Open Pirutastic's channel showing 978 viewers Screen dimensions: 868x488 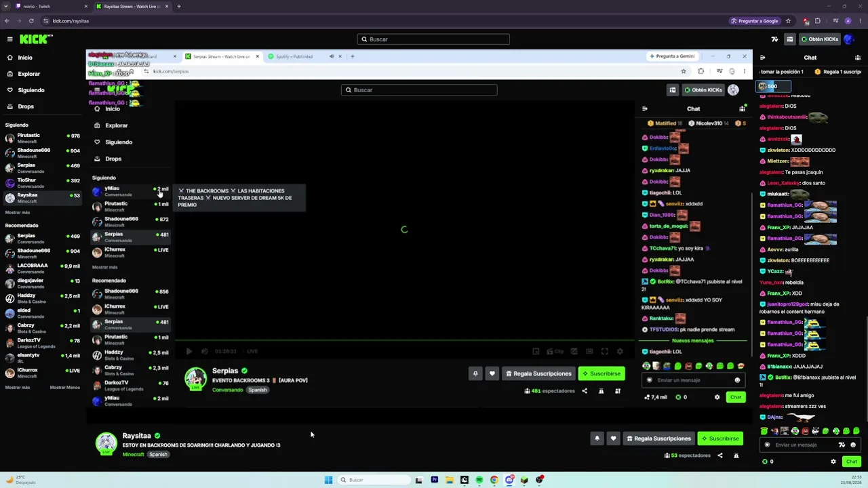coord(41,138)
